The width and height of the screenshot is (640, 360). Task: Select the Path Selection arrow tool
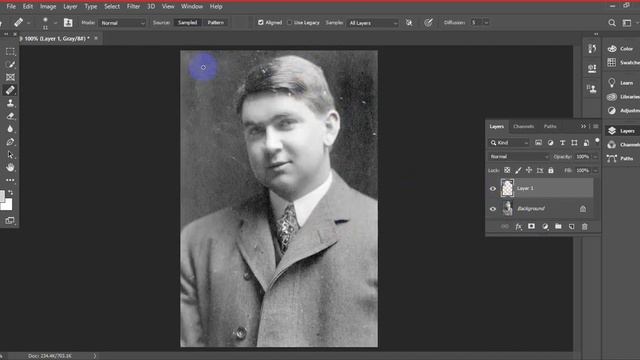(x=10, y=155)
